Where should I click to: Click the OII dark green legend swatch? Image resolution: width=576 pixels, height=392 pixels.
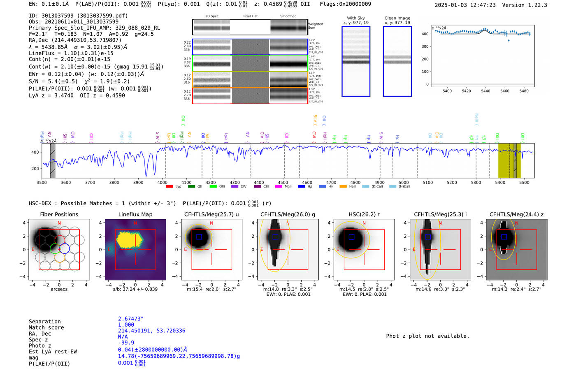click(191, 187)
